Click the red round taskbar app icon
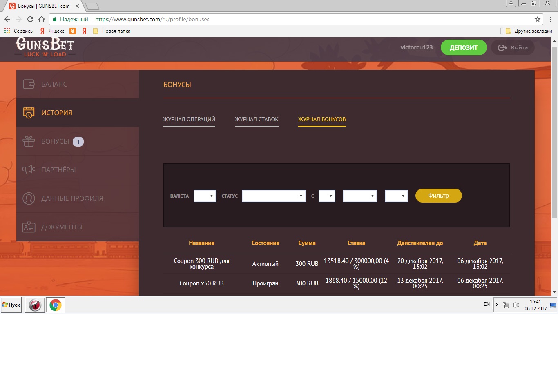Image resolution: width=558 pixels, height=392 pixels. pyautogui.click(x=35, y=305)
